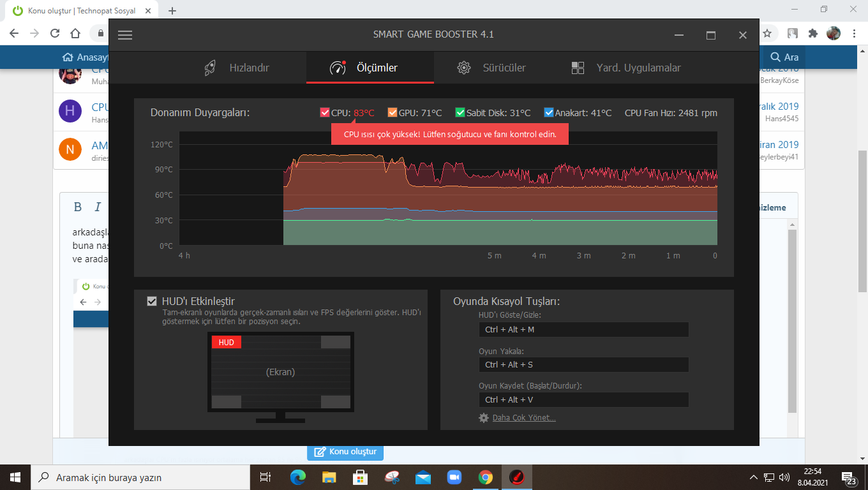Uncheck the CPU temperature sensor checkbox
This screenshot has height=490, width=868.
click(325, 113)
